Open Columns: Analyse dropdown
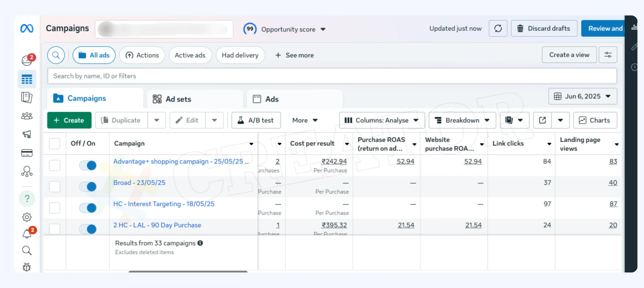This screenshot has width=644, height=288. coord(381,120)
